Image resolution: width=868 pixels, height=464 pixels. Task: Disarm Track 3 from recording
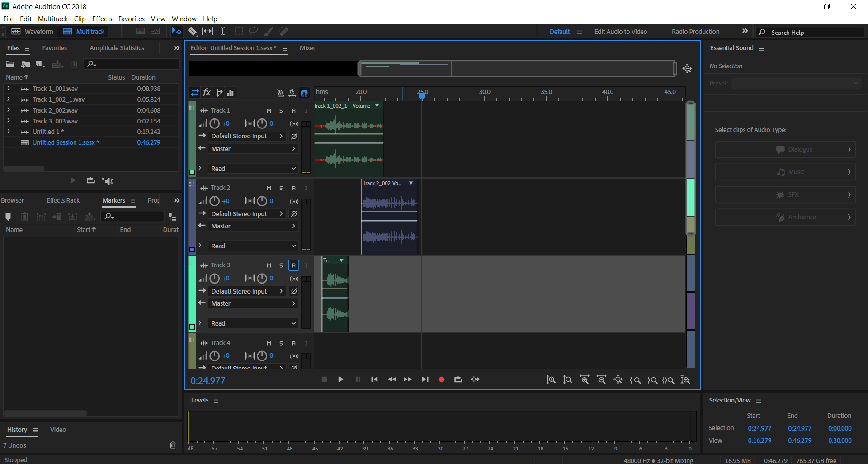tap(294, 265)
